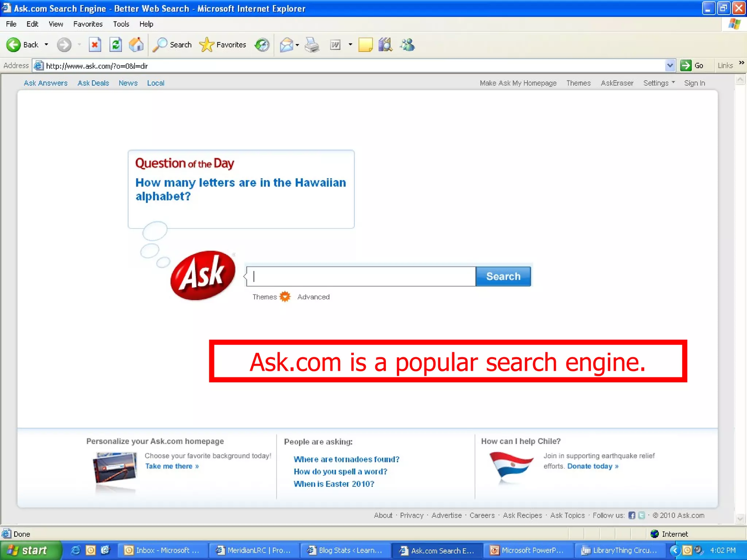Open the Ask Recipes footer link
This screenshot has height=560, width=747.
click(522, 516)
